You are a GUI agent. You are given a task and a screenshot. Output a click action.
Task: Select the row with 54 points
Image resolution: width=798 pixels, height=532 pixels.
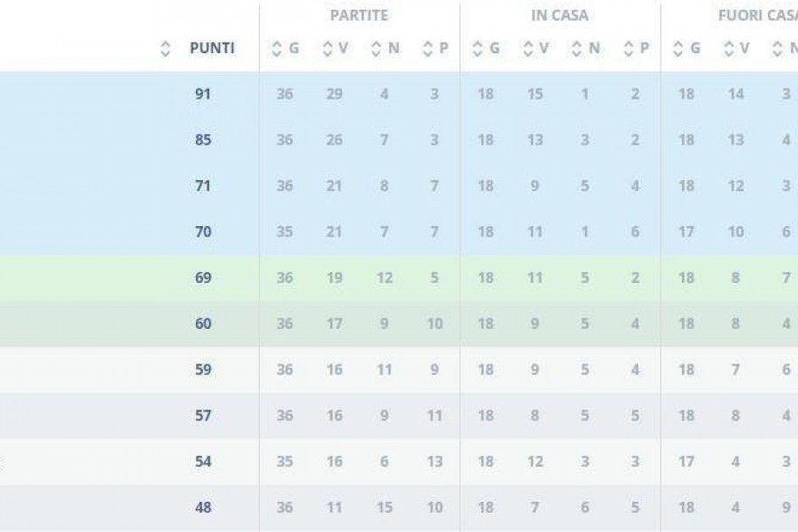click(399, 462)
